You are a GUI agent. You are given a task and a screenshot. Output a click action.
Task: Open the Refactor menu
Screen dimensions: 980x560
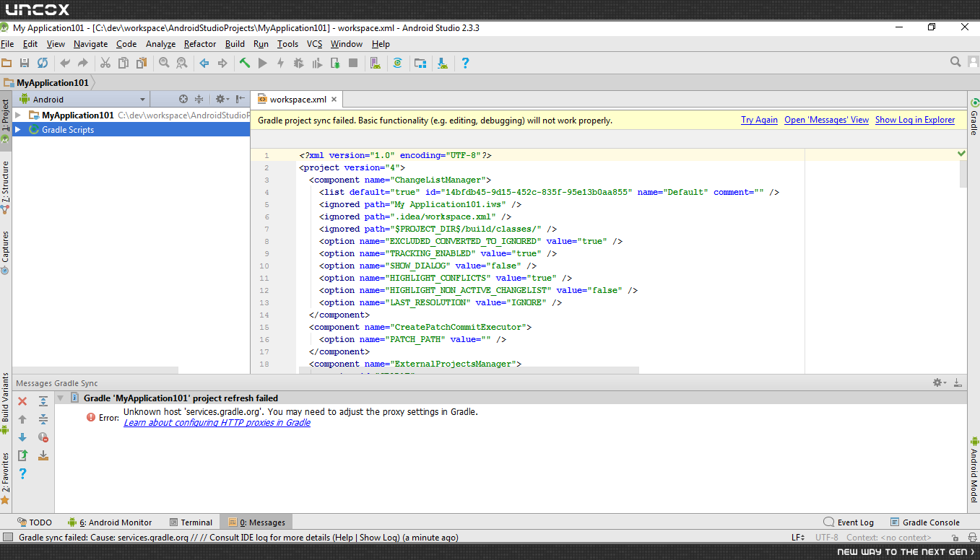(x=200, y=44)
